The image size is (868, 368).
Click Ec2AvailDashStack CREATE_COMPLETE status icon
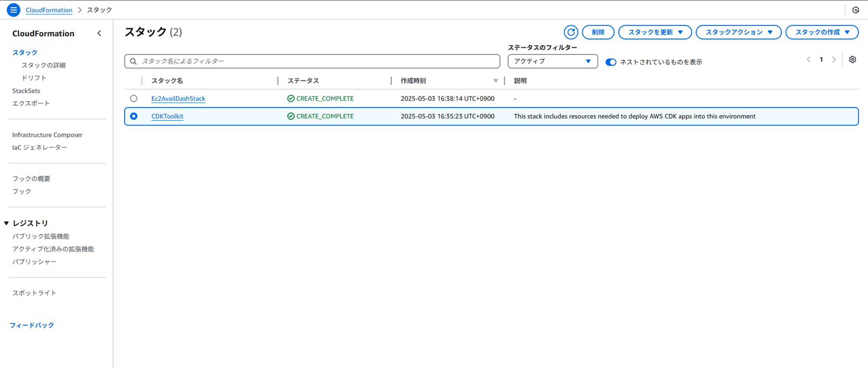click(x=291, y=99)
